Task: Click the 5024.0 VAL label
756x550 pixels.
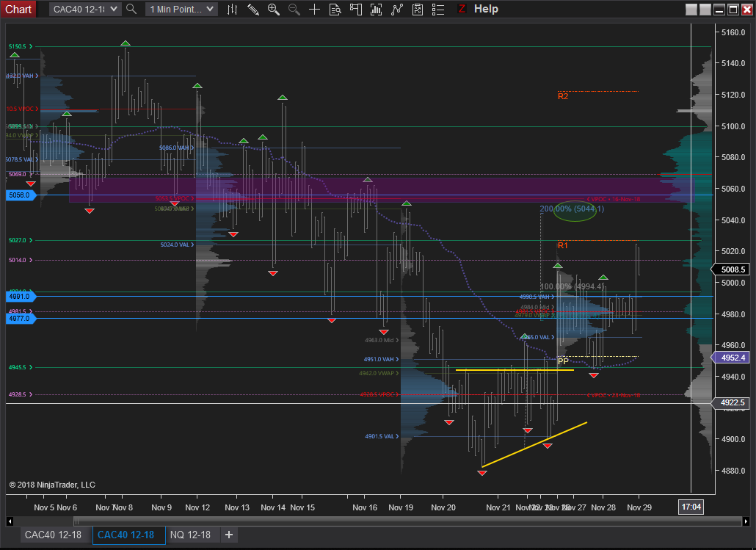Action: [x=177, y=245]
